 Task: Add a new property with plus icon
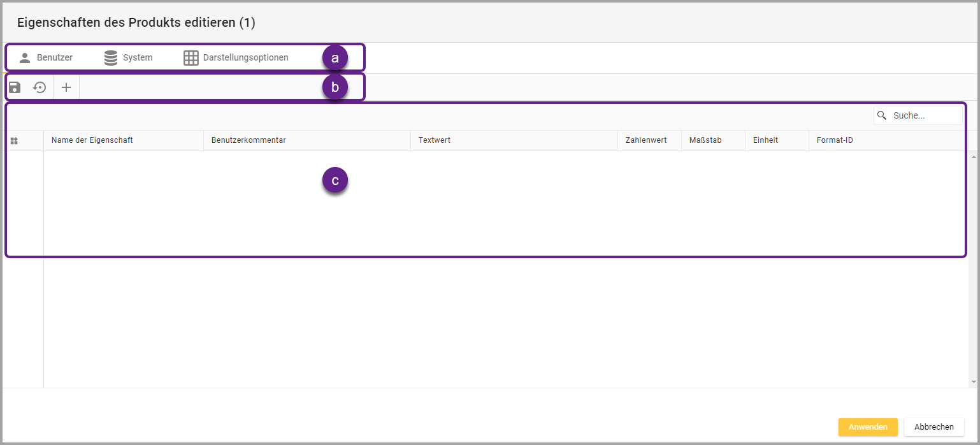[66, 87]
